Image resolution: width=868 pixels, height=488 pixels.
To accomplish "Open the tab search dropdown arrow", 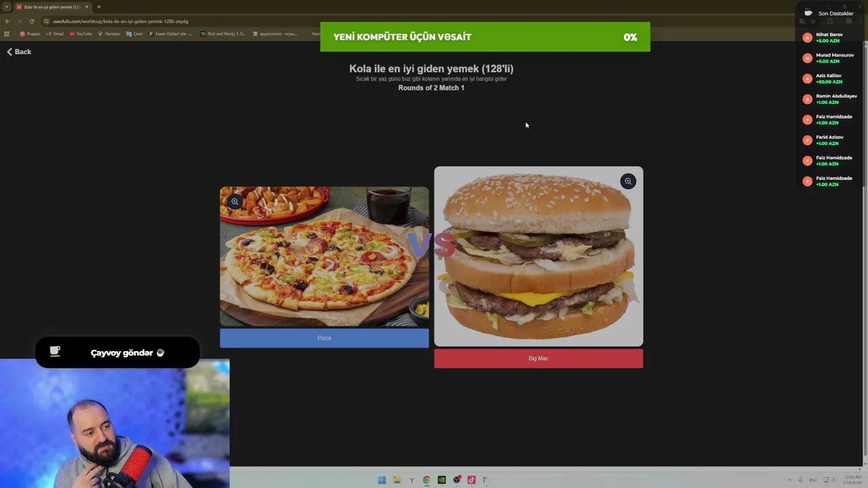I will 6,7.
